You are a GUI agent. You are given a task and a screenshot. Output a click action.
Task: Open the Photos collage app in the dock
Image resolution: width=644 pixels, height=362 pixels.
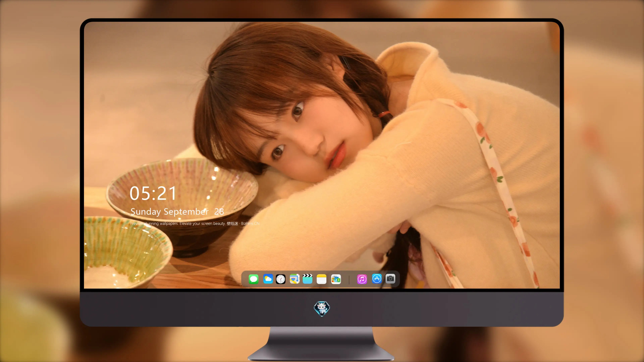pos(336,279)
